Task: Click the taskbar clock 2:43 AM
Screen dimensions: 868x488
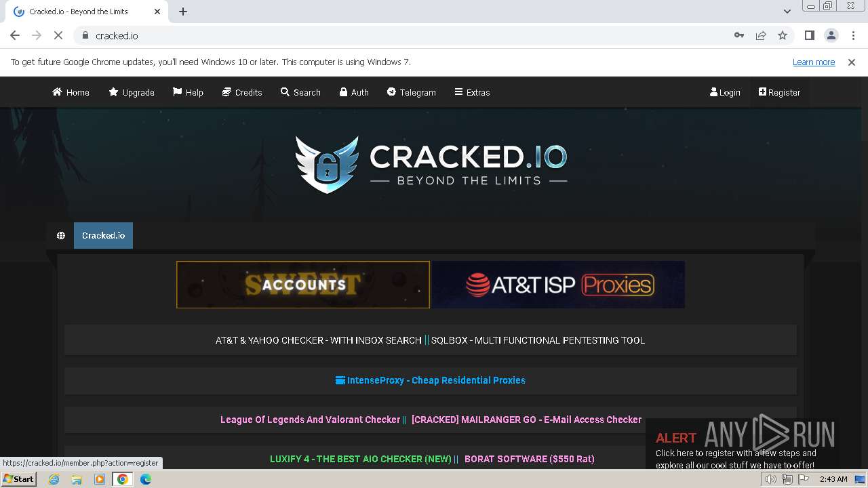Action: (x=833, y=479)
